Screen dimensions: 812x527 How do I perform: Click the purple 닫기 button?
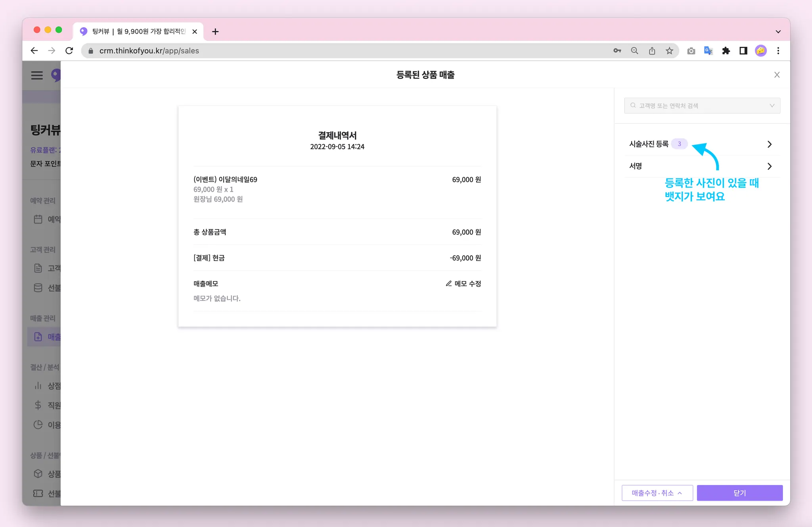click(x=739, y=493)
